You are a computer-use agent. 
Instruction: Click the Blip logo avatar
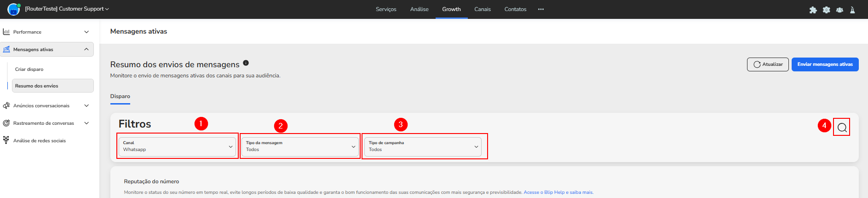tap(14, 9)
